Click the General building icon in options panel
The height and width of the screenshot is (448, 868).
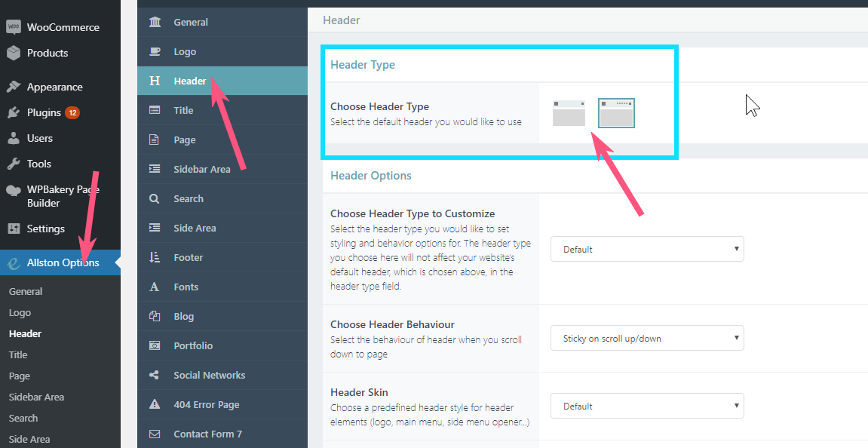[x=155, y=22]
